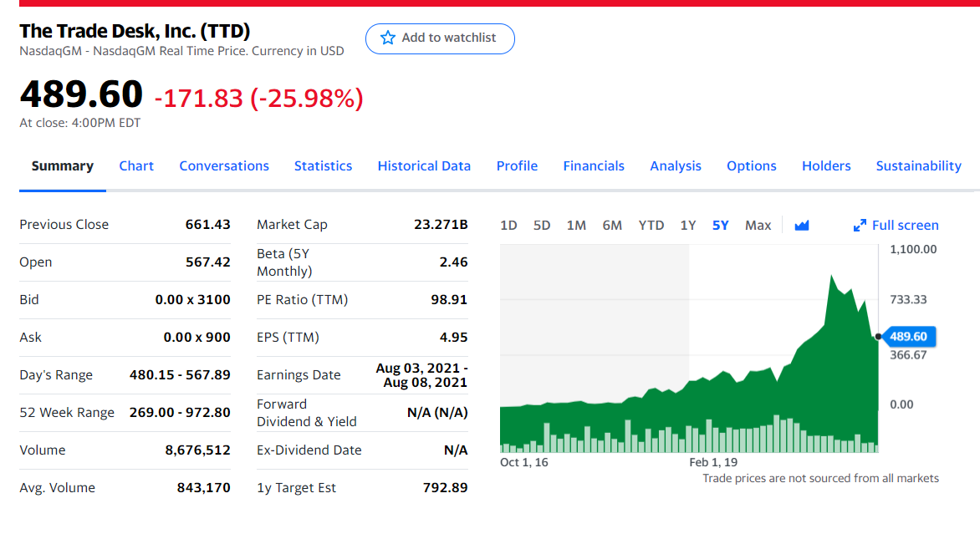Click the 489.60 current price chart marker
Image resolution: width=980 pixels, height=534 pixels.
click(908, 337)
